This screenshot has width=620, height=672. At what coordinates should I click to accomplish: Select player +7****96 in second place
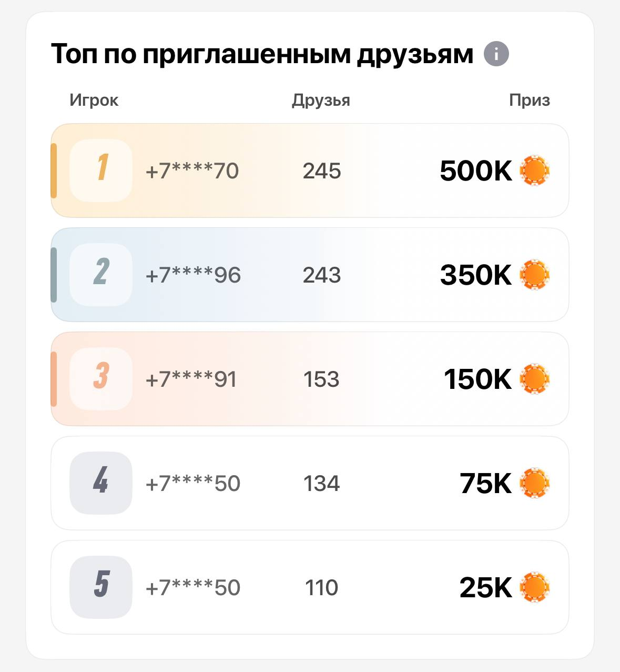click(193, 275)
